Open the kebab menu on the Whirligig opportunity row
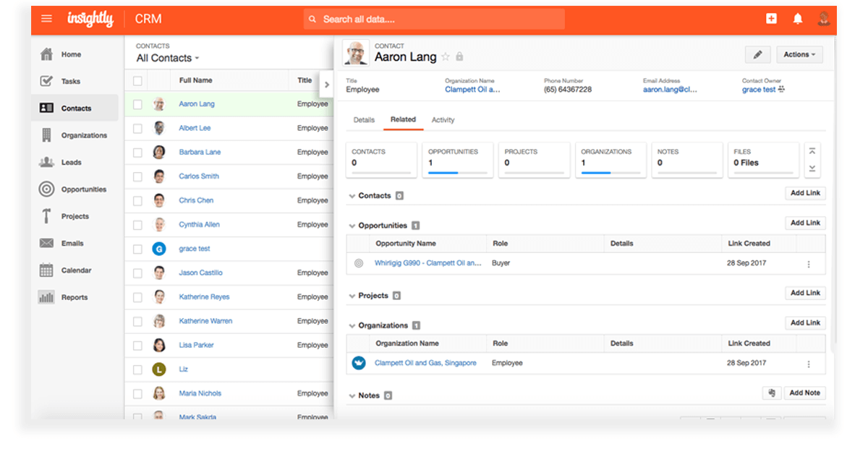This screenshot has height=454, width=868. pyautogui.click(x=809, y=262)
